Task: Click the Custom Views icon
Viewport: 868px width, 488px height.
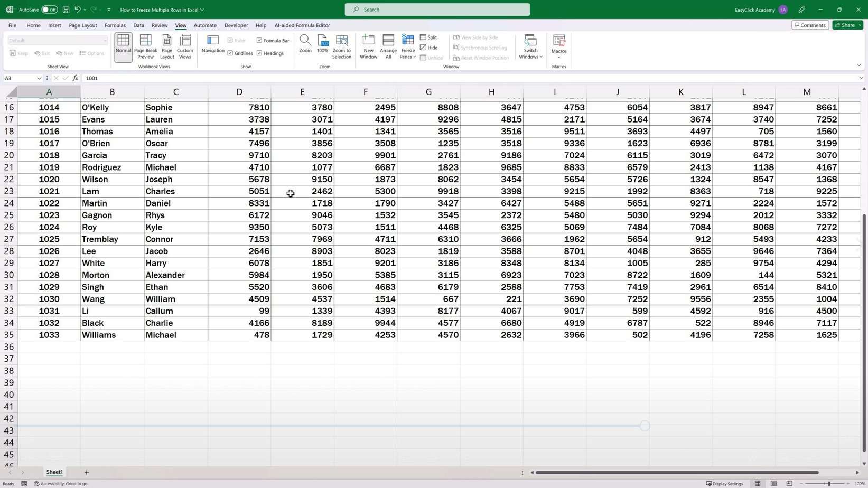Action: coord(185,46)
